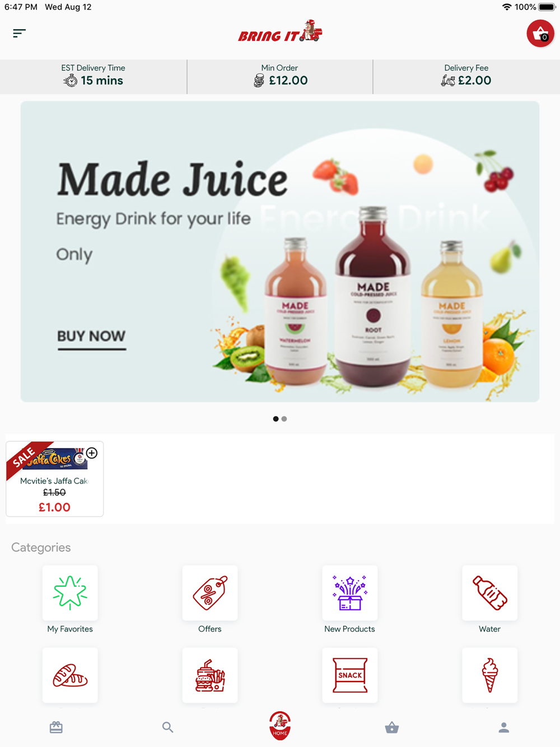Open the gift offers tab in bottom bar
The image size is (560, 747).
tap(56, 727)
